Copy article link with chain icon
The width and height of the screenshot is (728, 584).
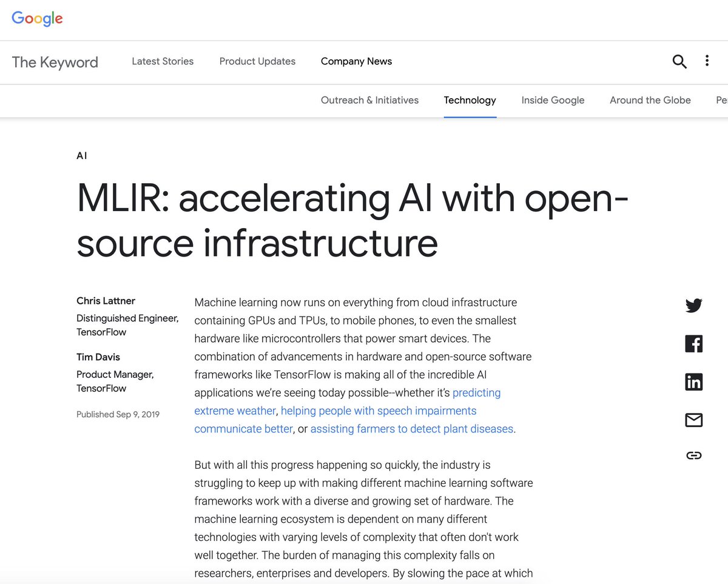point(693,455)
